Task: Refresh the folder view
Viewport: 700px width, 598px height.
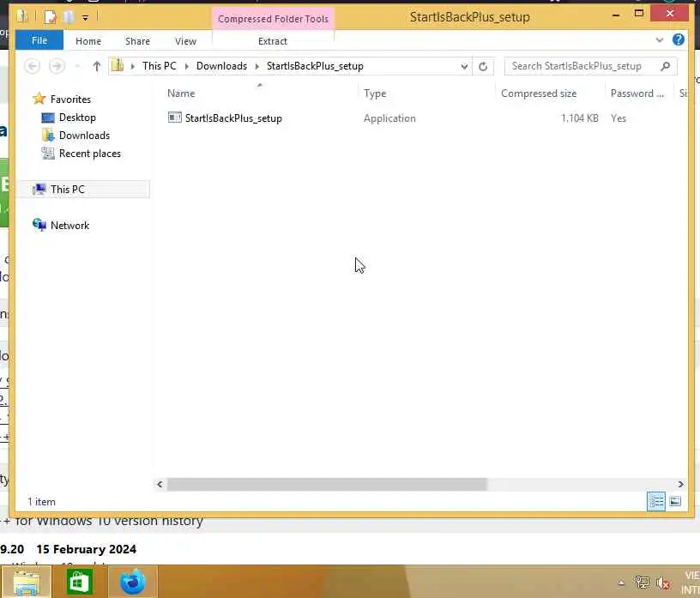Action: [483, 67]
